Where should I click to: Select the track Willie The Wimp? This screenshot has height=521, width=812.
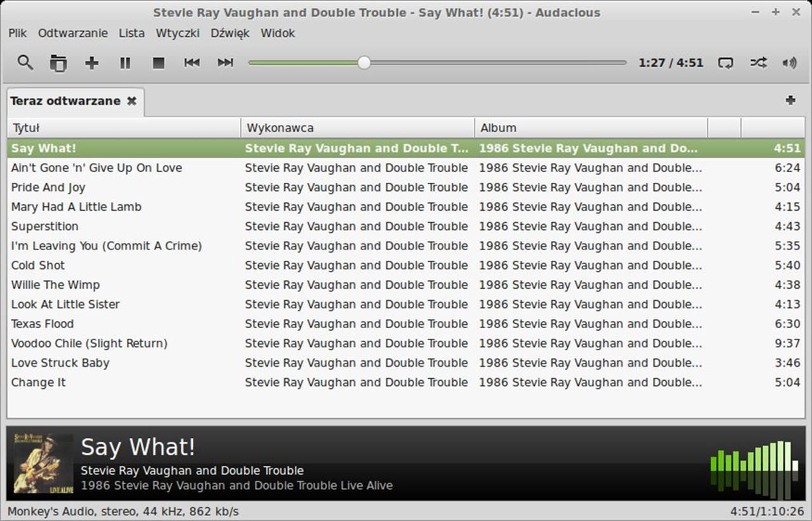coord(406,285)
